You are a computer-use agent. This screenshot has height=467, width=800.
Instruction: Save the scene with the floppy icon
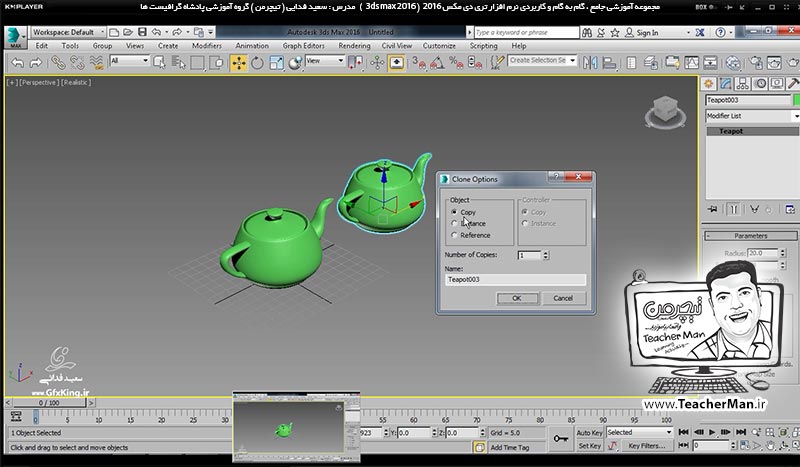pos(142,32)
